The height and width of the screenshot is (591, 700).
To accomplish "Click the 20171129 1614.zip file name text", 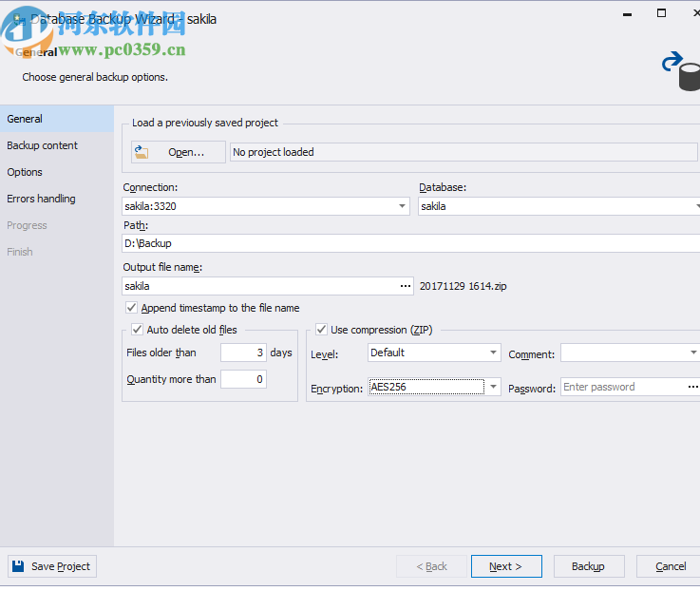I will [x=463, y=286].
